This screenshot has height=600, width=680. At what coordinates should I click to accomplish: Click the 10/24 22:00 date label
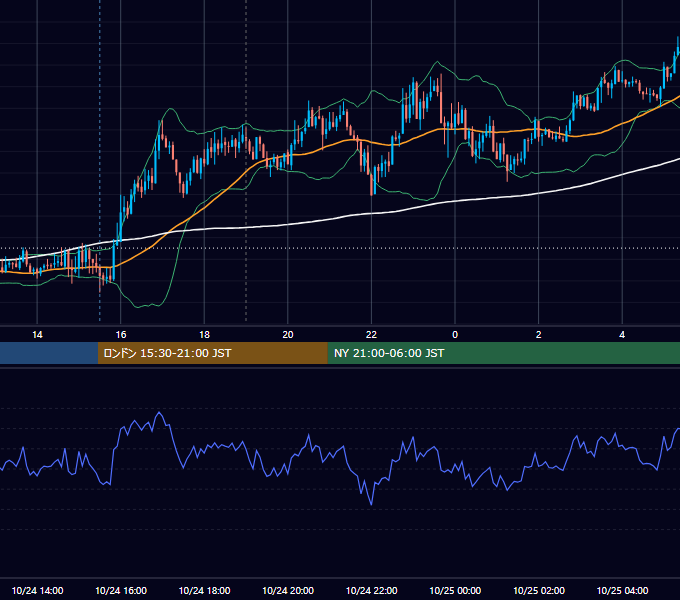pyautogui.click(x=371, y=590)
